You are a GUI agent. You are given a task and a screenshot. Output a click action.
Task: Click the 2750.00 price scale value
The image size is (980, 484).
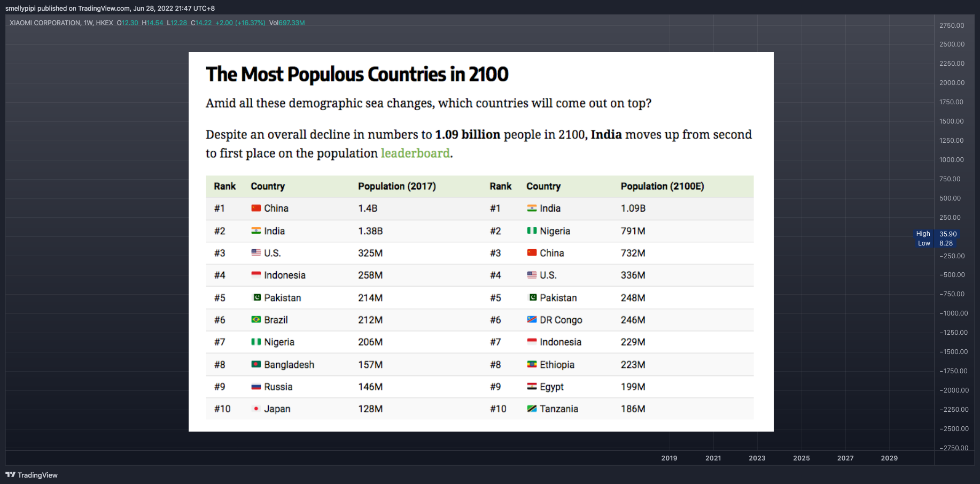(952, 26)
